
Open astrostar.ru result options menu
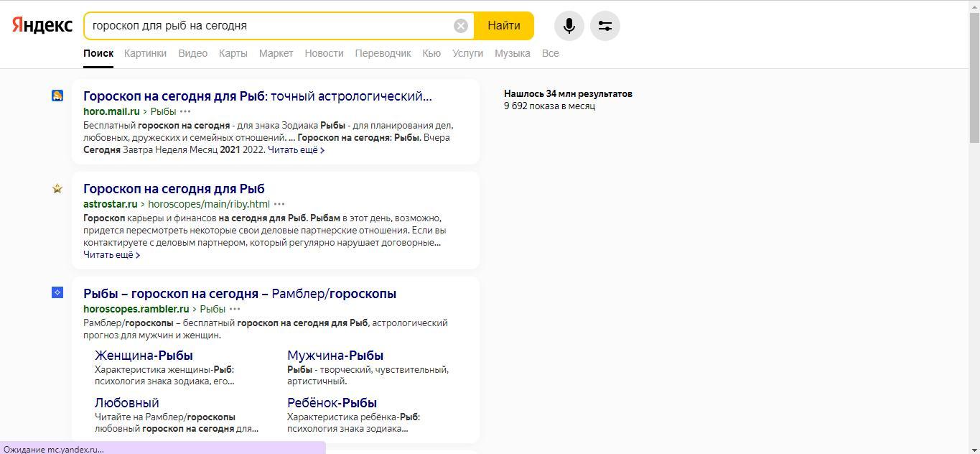click(279, 204)
